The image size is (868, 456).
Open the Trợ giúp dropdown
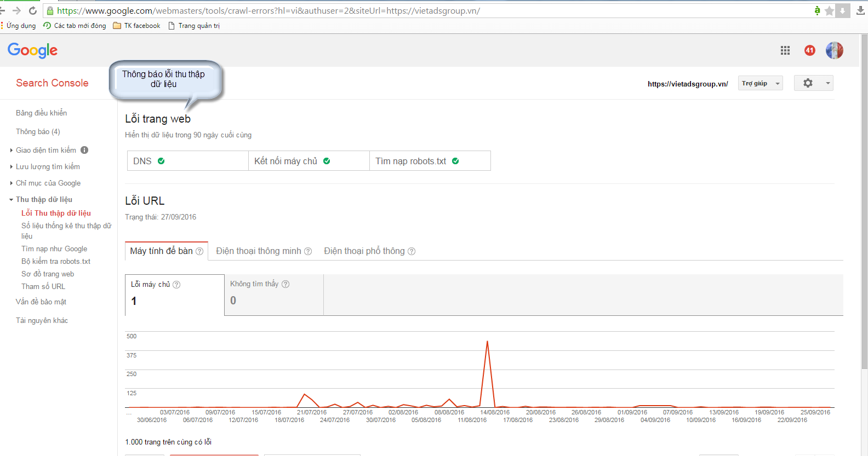(760, 83)
